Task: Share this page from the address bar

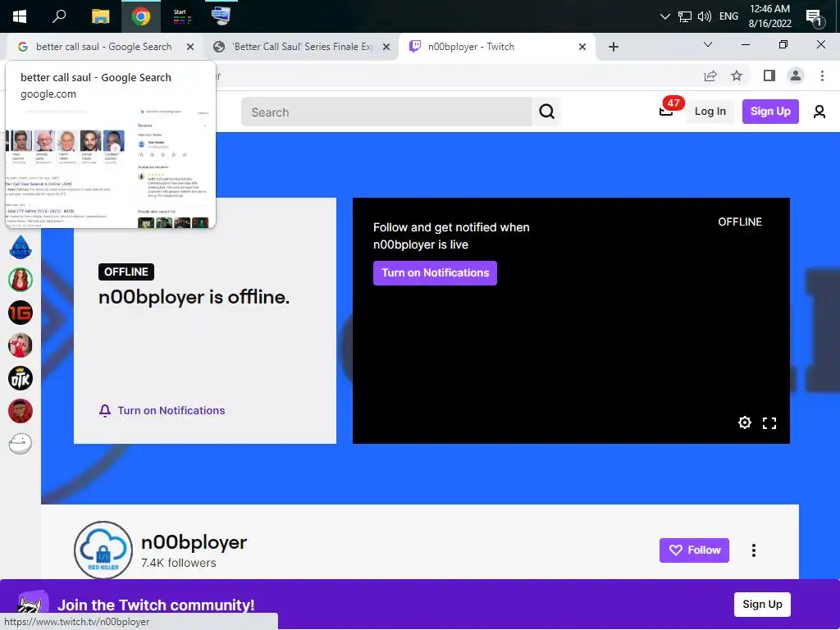Action: click(710, 75)
